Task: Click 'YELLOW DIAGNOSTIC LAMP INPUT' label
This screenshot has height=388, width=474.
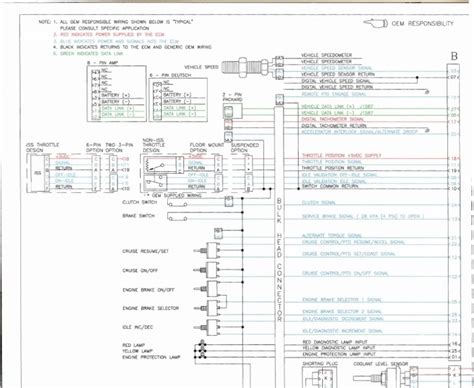Action: tap(339, 348)
